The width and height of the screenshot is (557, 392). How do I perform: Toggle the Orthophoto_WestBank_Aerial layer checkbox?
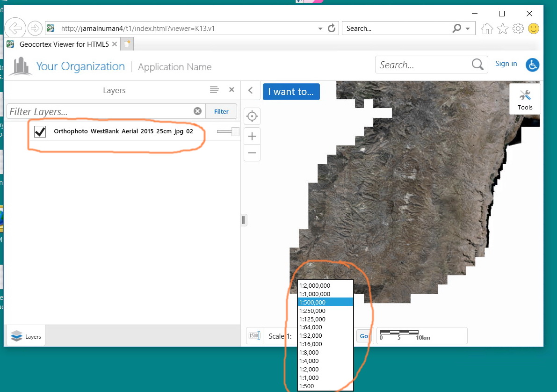point(40,131)
